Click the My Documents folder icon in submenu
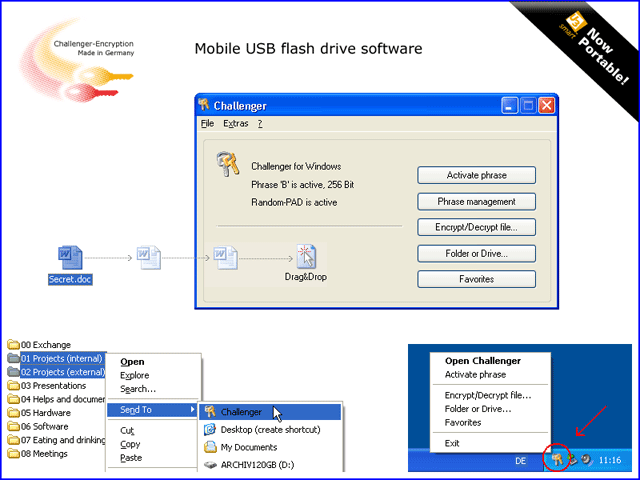The image size is (640, 480). 210,447
